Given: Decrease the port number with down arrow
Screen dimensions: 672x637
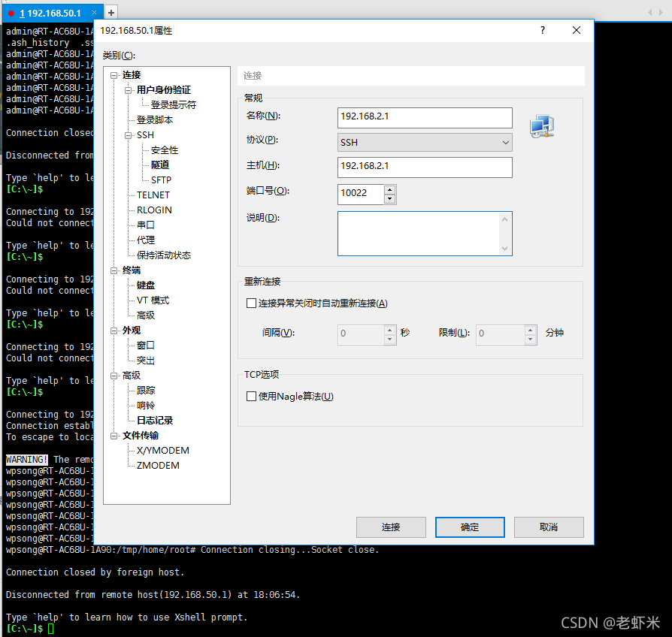Looking at the screenshot, I should (389, 199).
